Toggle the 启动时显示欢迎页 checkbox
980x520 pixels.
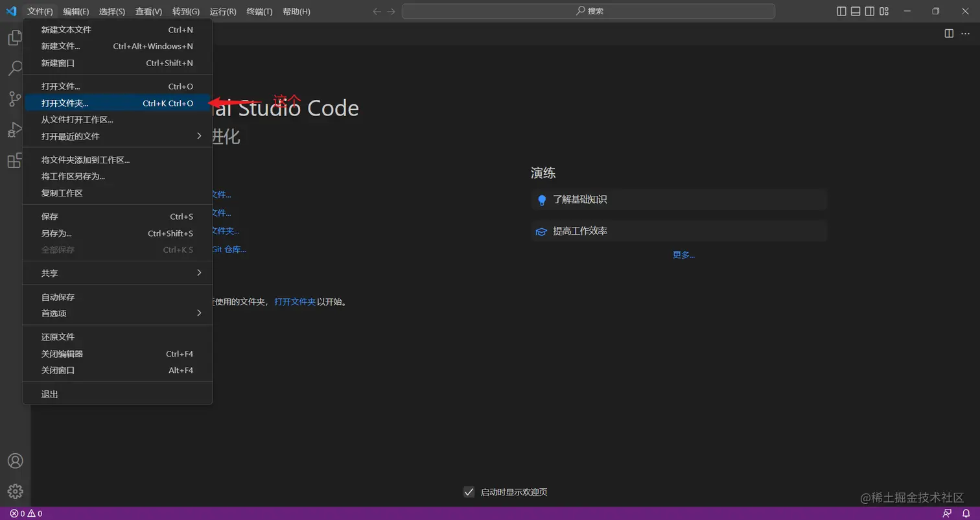[469, 492]
